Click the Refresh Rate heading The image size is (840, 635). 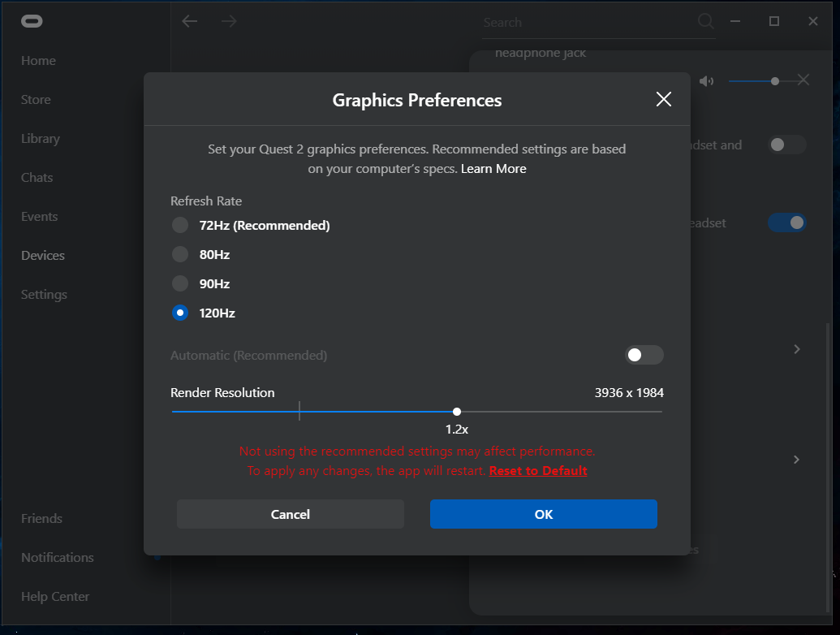206,201
